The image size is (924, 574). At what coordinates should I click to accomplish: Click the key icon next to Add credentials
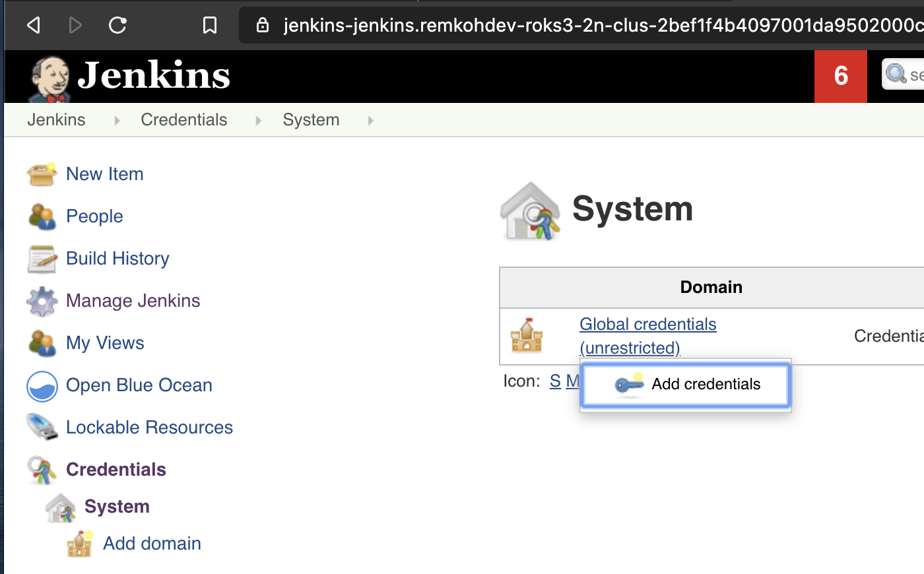(x=629, y=384)
